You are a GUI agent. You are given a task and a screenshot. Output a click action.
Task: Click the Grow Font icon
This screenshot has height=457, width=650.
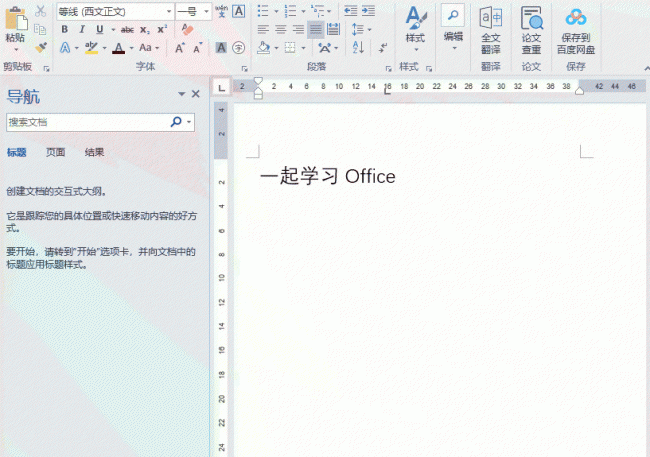[x=179, y=48]
